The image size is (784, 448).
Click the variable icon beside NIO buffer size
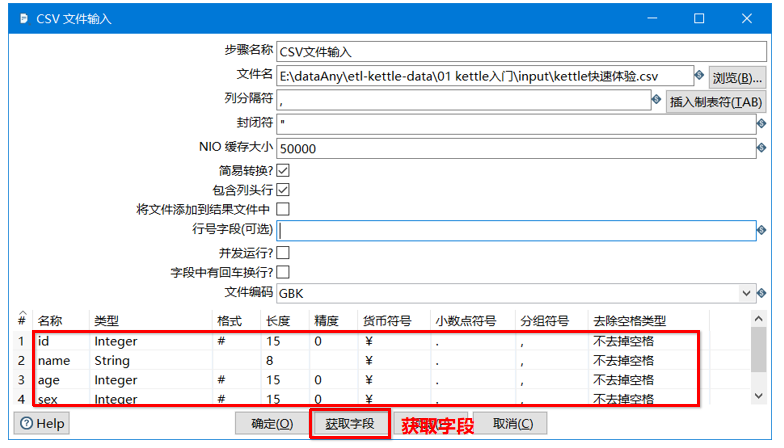click(762, 148)
